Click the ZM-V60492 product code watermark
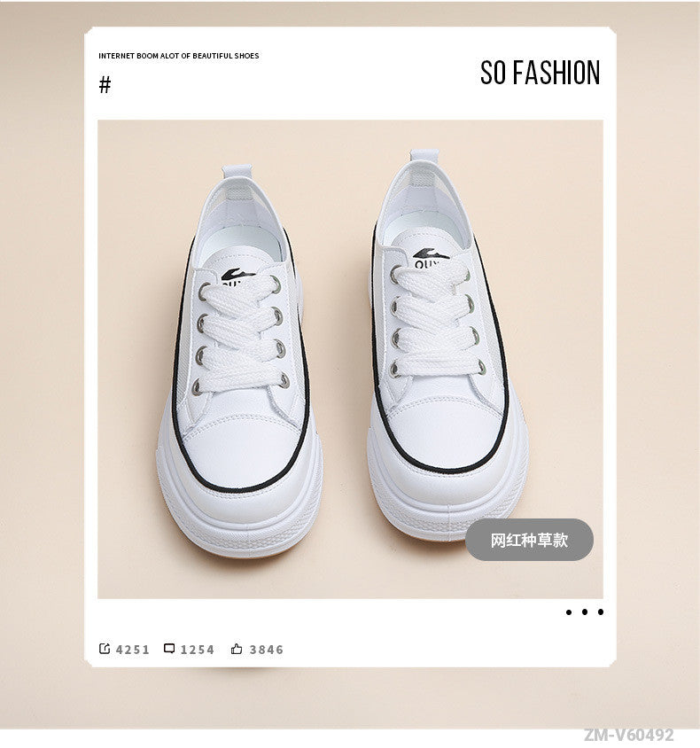The width and height of the screenshot is (700, 748). point(629,735)
